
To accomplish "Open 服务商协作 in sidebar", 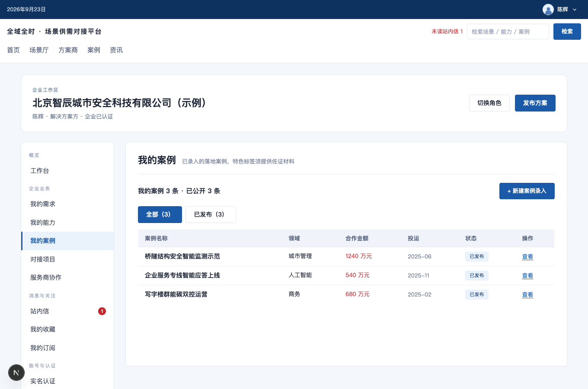I will [x=67, y=277].
